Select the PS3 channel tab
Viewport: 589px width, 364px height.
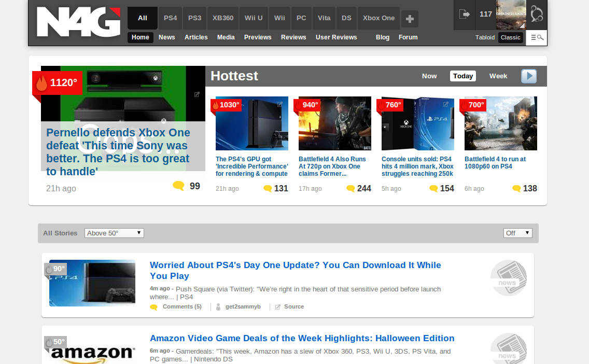[x=194, y=18]
